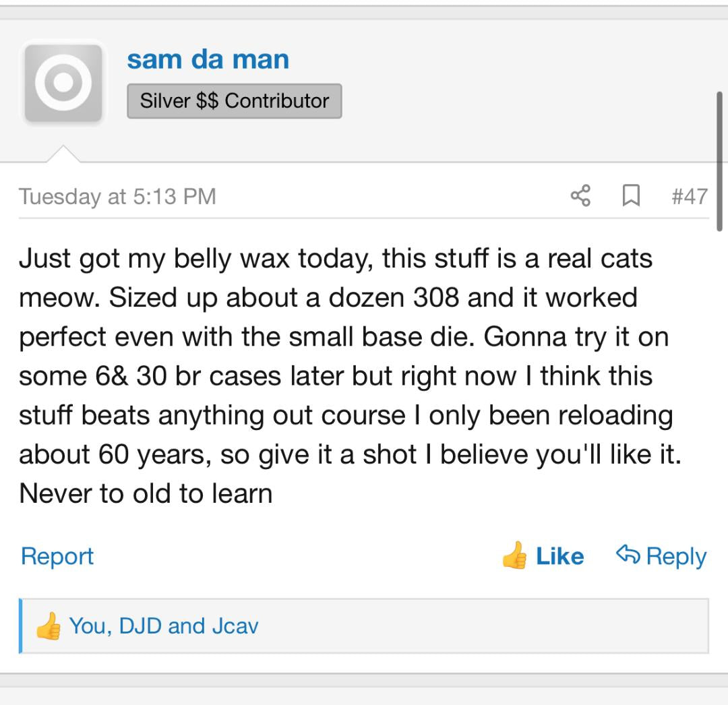Click the Reply text label
This screenshot has width=728, height=705.
676,556
